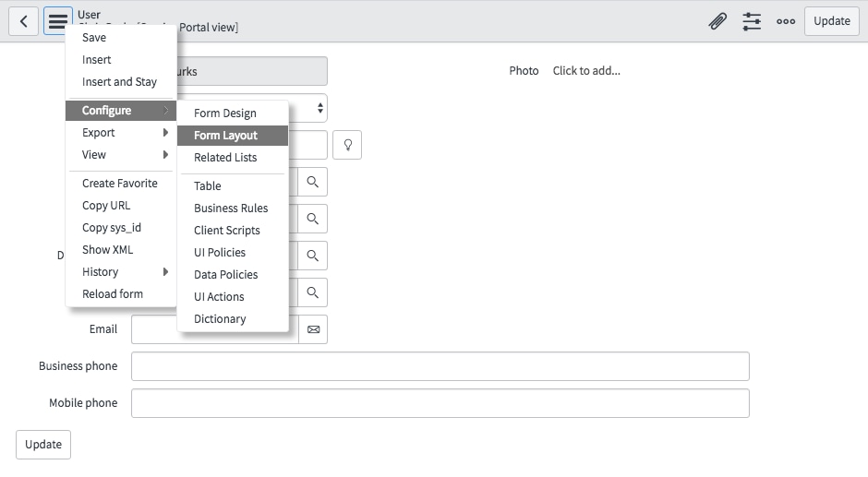The height and width of the screenshot is (477, 868).
Task: Toggle the hamburger context menu icon
Action: [58, 21]
